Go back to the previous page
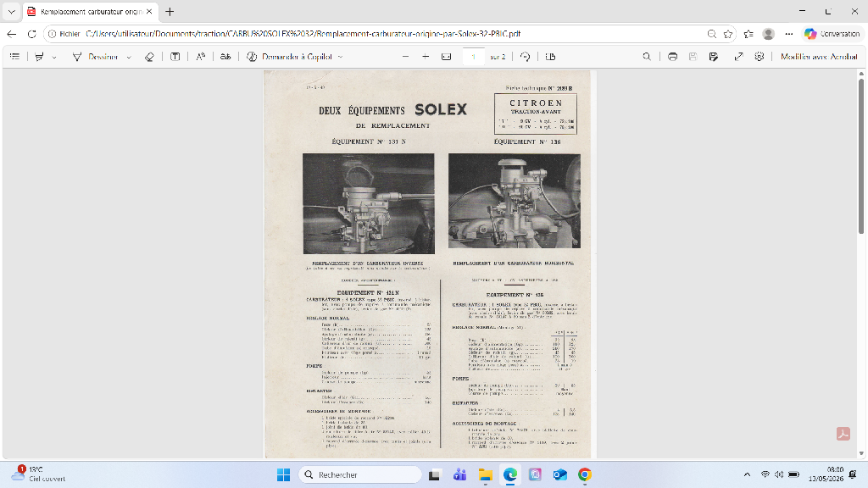Image resolution: width=868 pixels, height=488 pixels. 12,34
